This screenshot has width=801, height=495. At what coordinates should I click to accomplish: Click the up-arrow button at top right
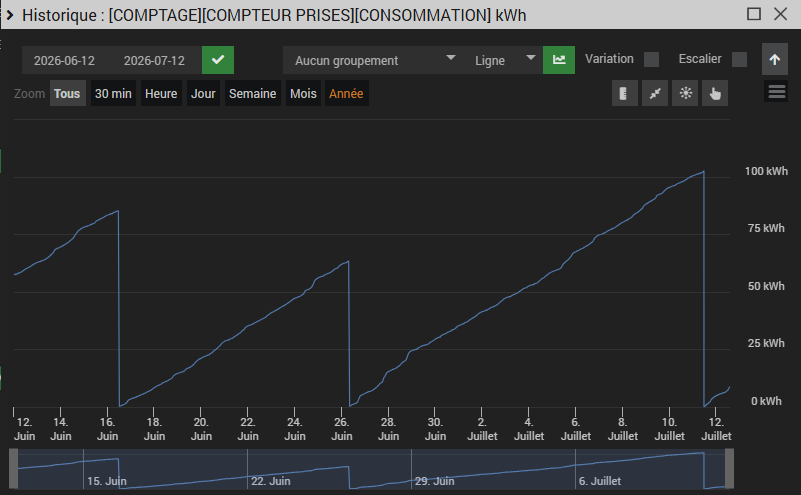click(x=774, y=60)
